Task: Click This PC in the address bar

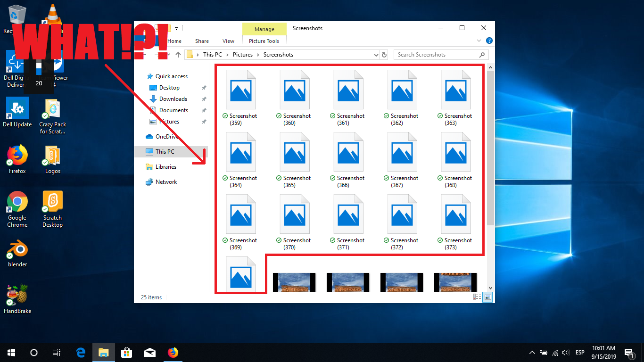Action: 213,55
